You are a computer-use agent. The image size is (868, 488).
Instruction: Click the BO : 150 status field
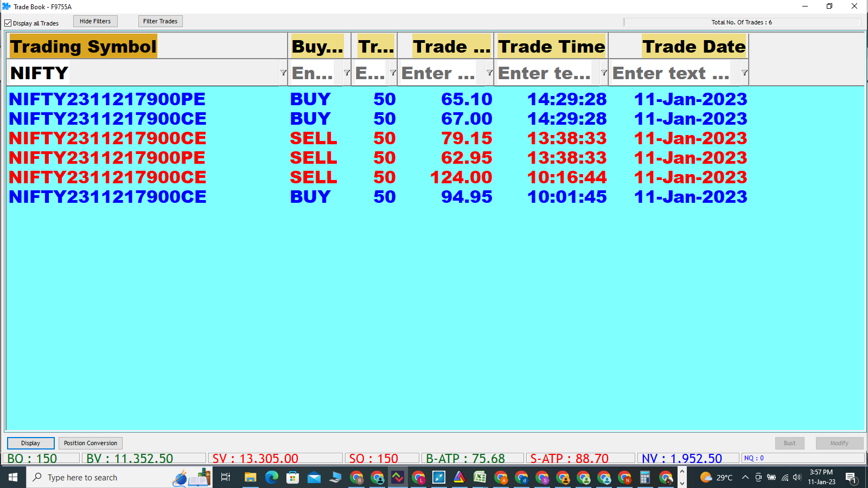41,458
